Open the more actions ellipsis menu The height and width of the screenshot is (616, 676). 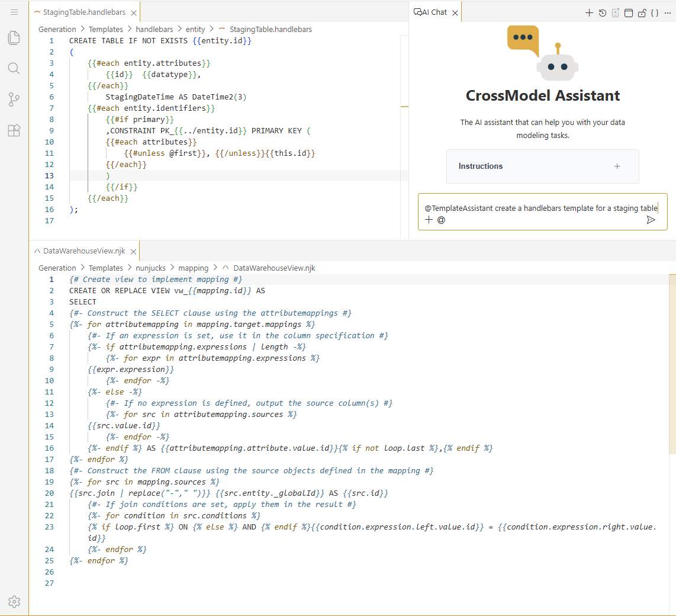coord(667,13)
